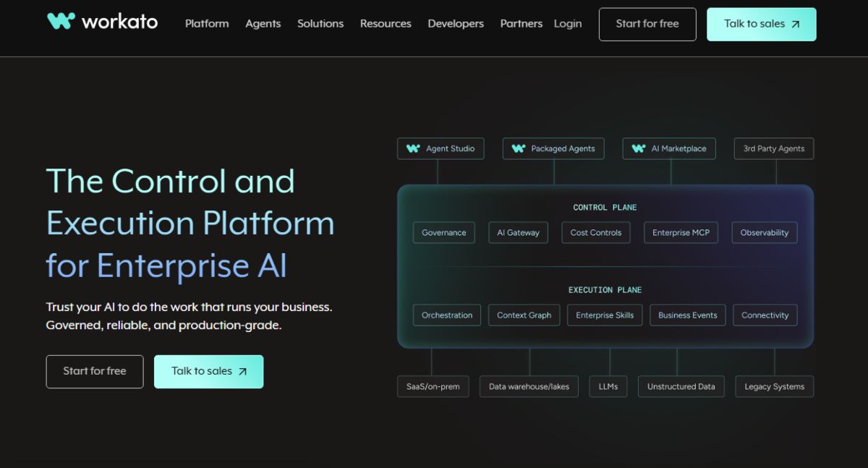Open the Resources menu
The image size is (868, 468).
click(x=386, y=24)
